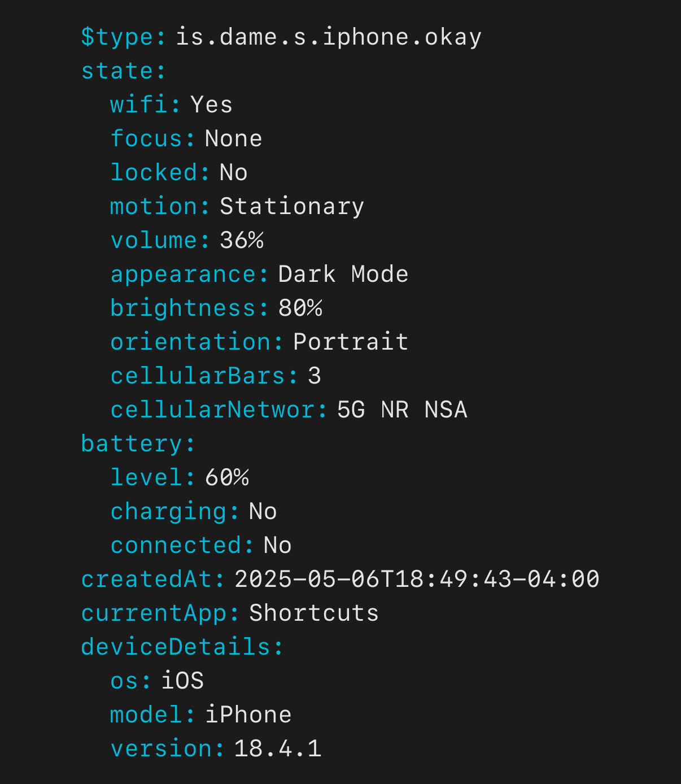This screenshot has width=681, height=784.
Task: Click the locked key label
Action: [160, 173]
